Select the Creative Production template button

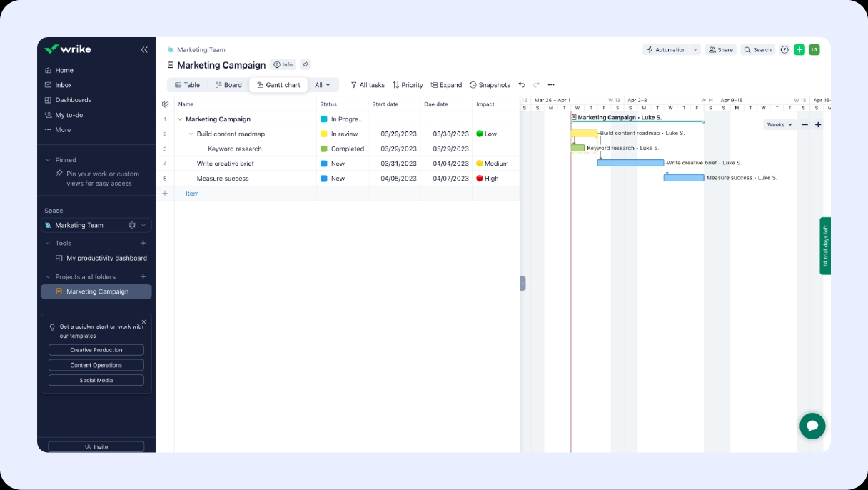click(x=96, y=350)
